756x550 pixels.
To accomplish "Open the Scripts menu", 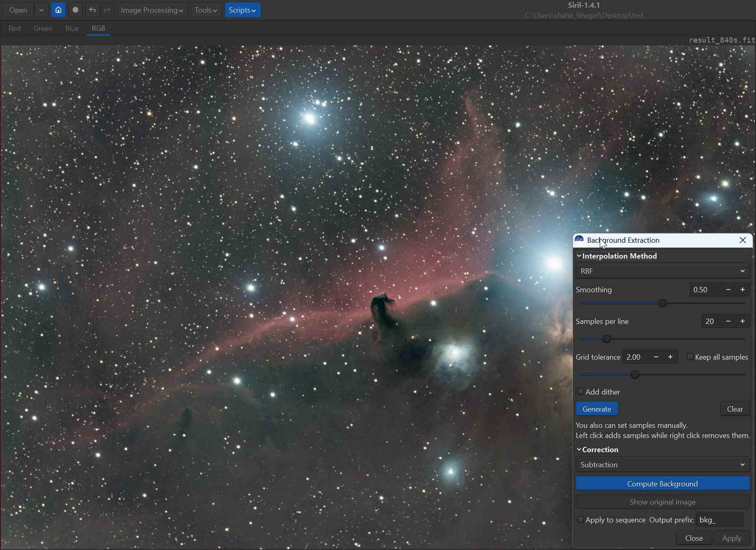I will 242,10.
